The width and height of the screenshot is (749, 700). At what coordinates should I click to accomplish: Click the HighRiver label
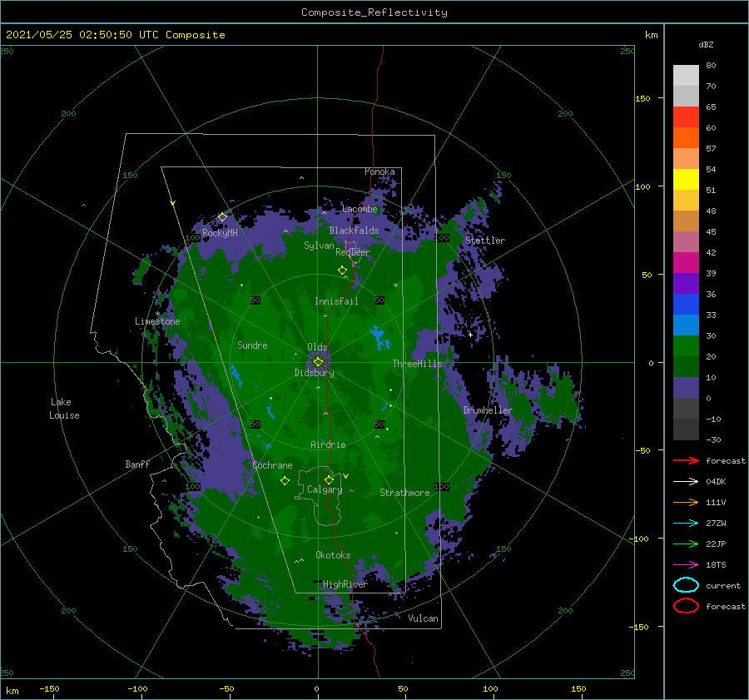345,584
